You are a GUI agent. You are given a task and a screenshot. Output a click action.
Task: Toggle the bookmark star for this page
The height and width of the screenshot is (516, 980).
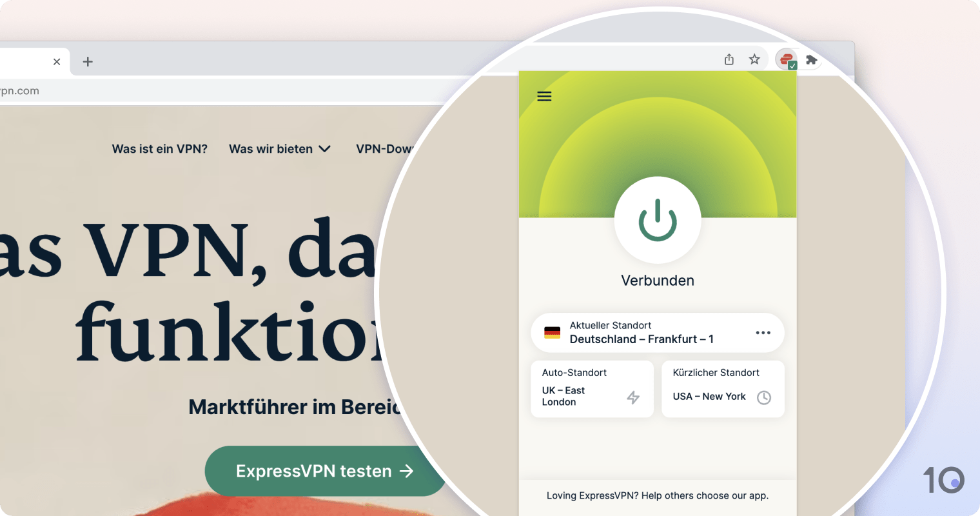click(754, 59)
